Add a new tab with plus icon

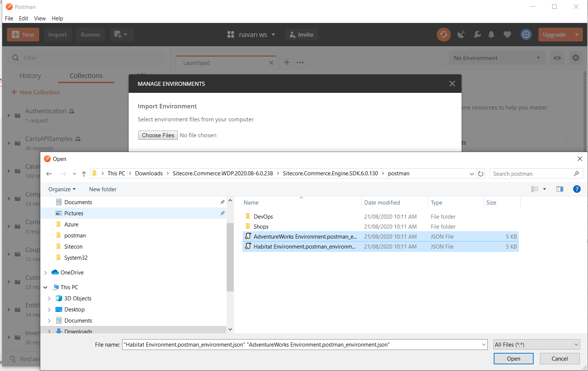click(x=287, y=63)
